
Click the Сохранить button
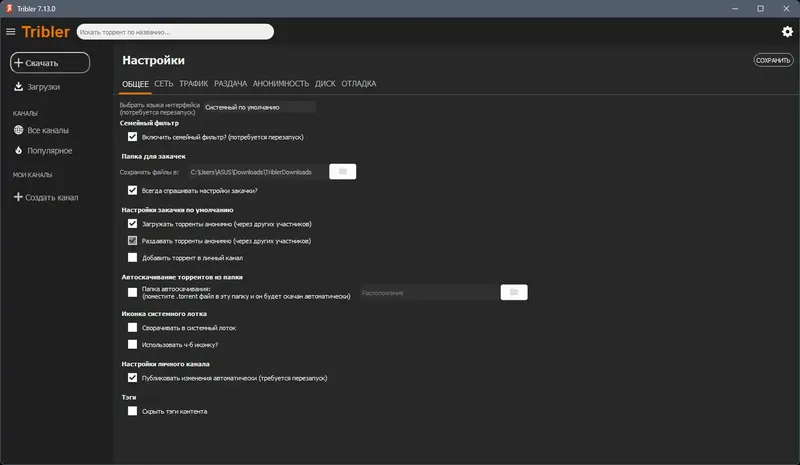pos(773,60)
